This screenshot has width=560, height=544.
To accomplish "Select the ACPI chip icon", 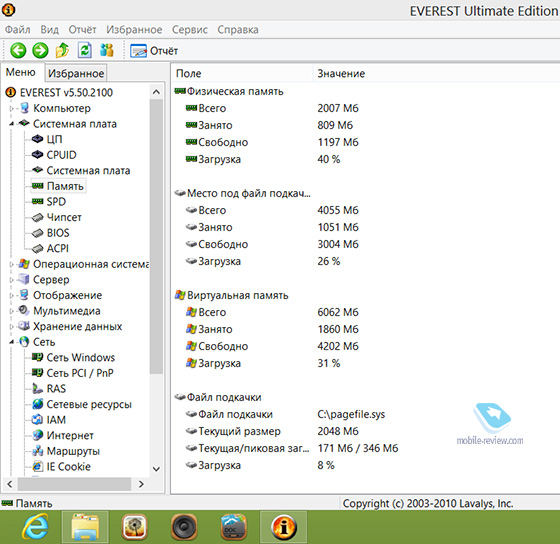I will [38, 248].
